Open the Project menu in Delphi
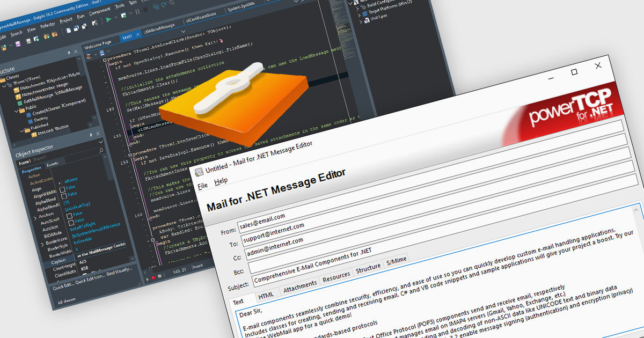Screen dimensions: 644x338 (x=65, y=20)
